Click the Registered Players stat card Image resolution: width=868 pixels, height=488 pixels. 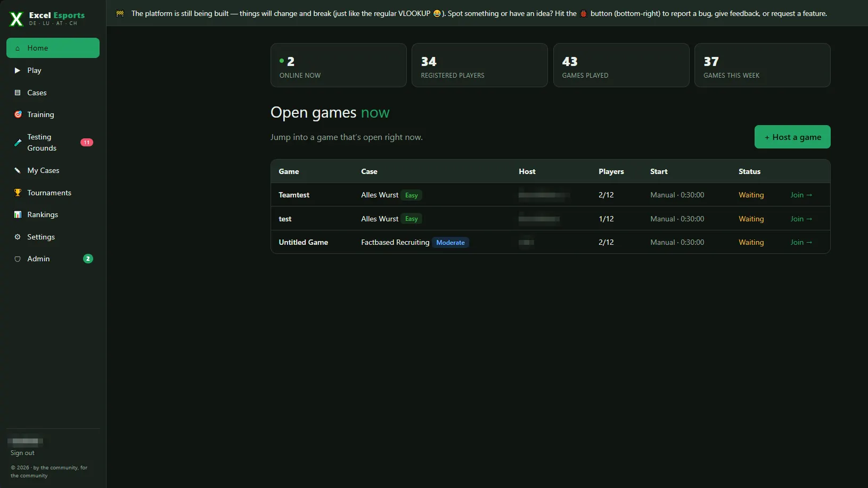pos(480,65)
